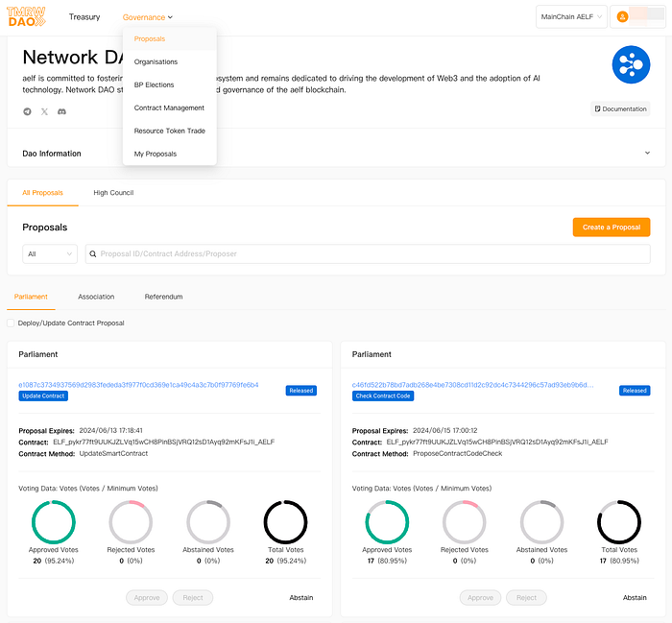The width and height of the screenshot is (672, 623).
Task: Focus the Proposal ID/Contract Address search field
Action: coord(368,254)
